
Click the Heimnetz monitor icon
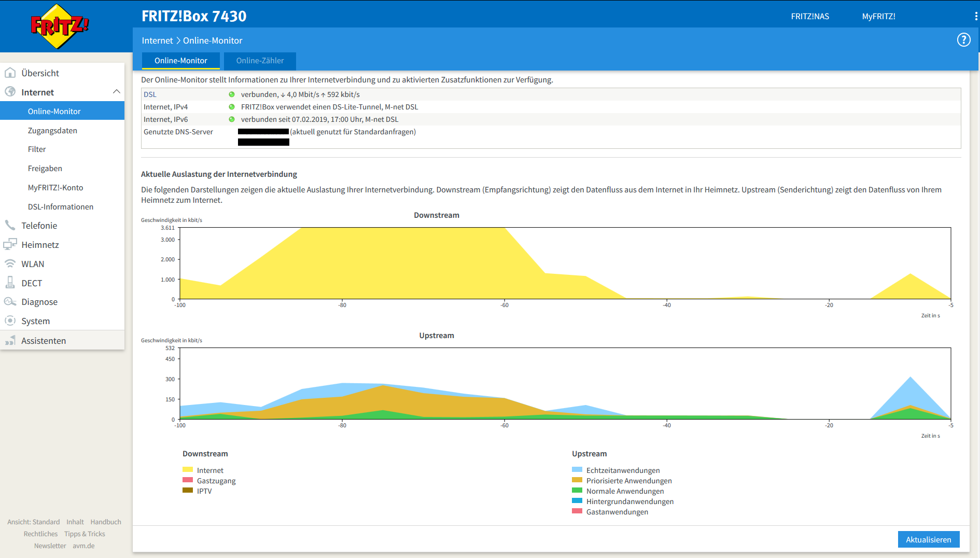pos(10,244)
